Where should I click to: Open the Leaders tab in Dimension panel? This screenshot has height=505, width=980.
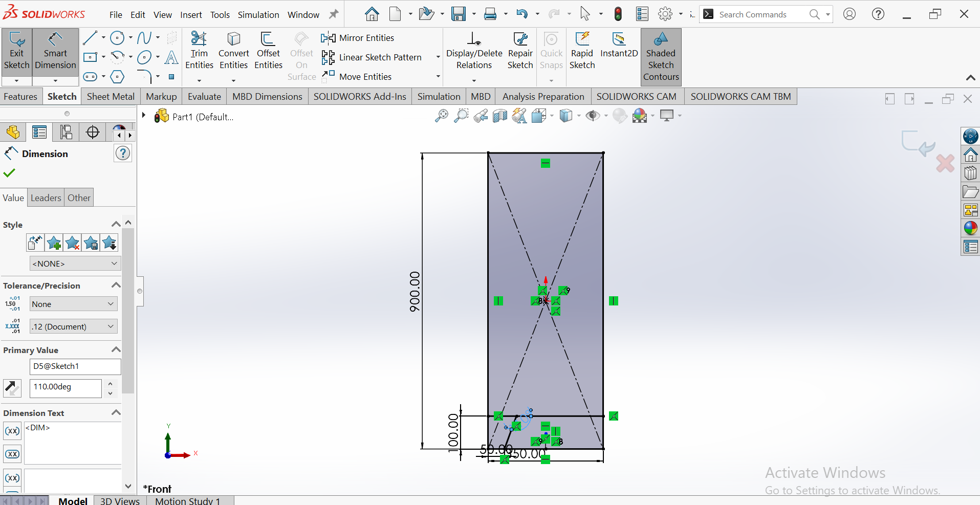click(46, 198)
